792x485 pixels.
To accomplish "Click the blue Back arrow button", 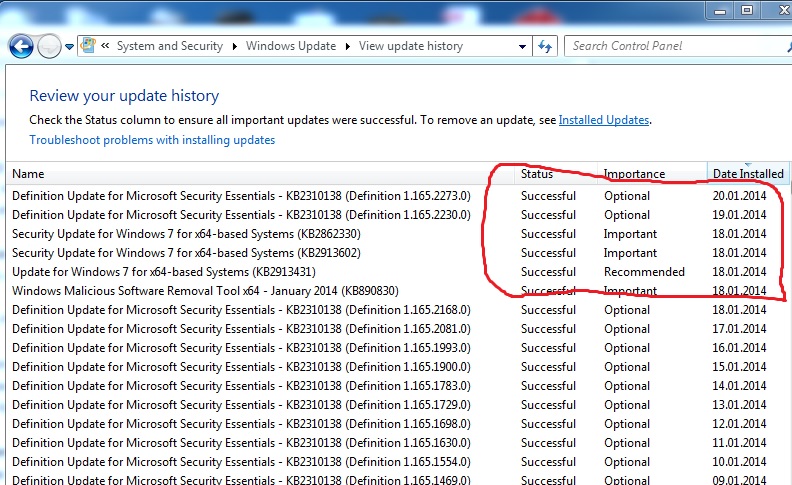I will [x=21, y=47].
